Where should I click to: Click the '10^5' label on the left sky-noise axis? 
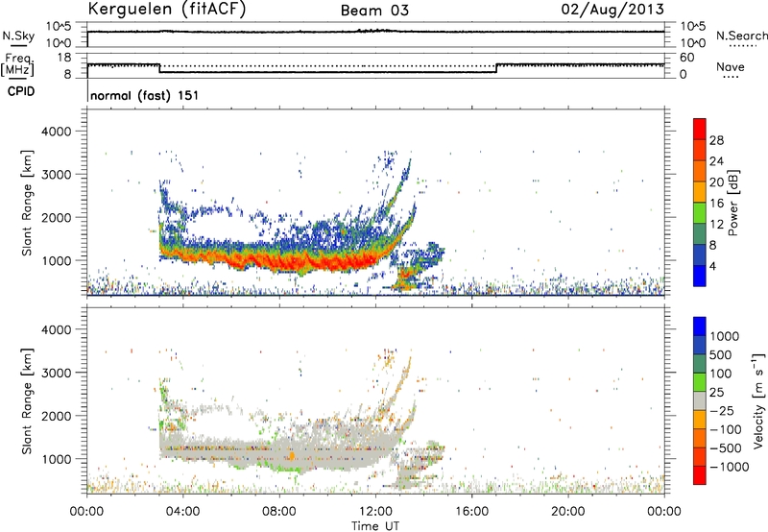(x=59, y=27)
